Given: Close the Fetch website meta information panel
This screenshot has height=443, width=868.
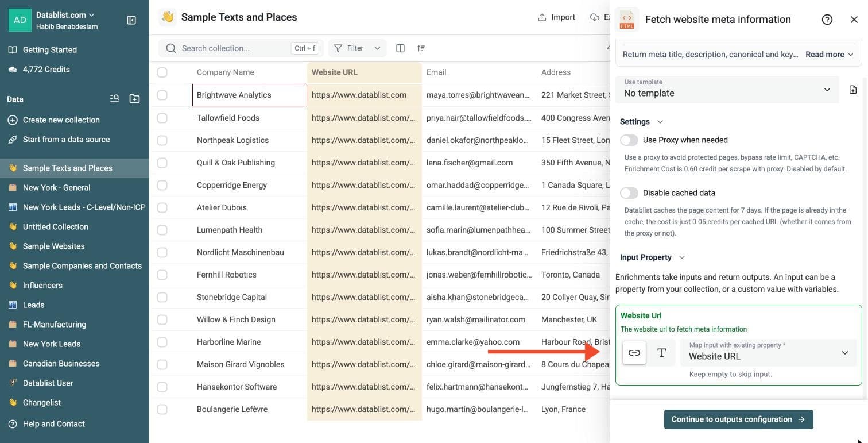Looking at the screenshot, I should pos(854,20).
